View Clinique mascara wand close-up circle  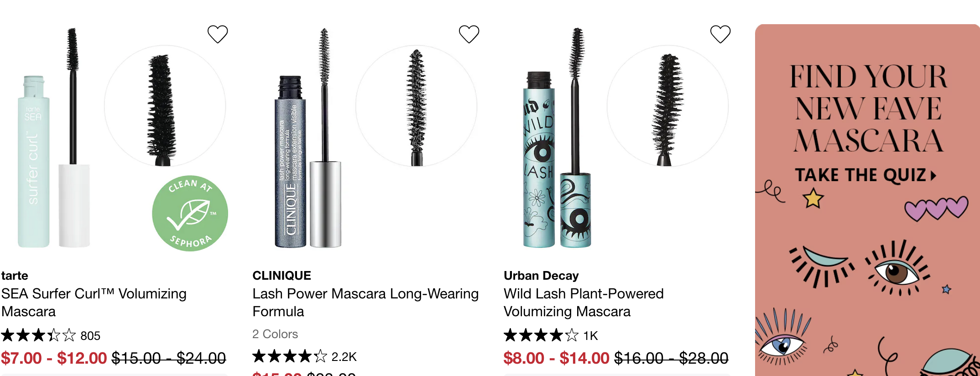click(417, 106)
